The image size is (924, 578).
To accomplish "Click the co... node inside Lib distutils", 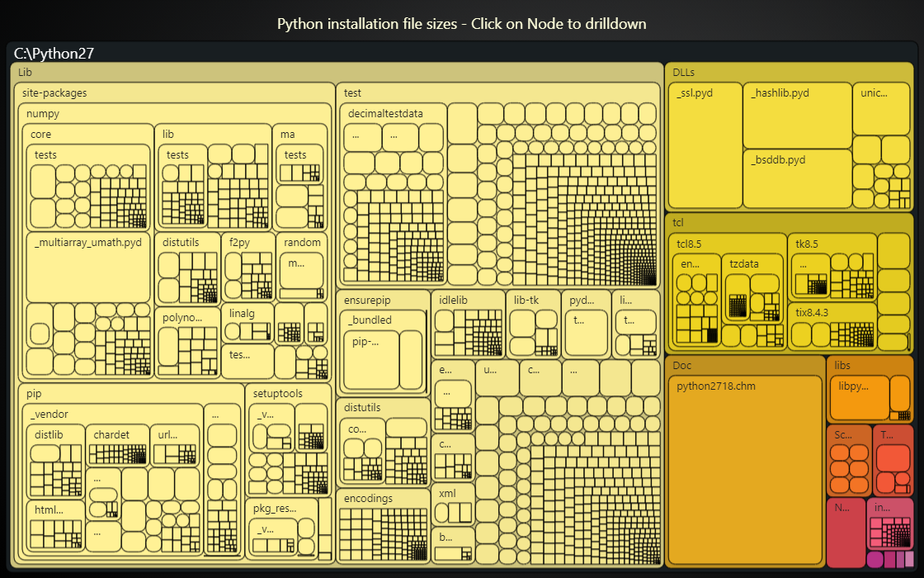I will 362,429.
